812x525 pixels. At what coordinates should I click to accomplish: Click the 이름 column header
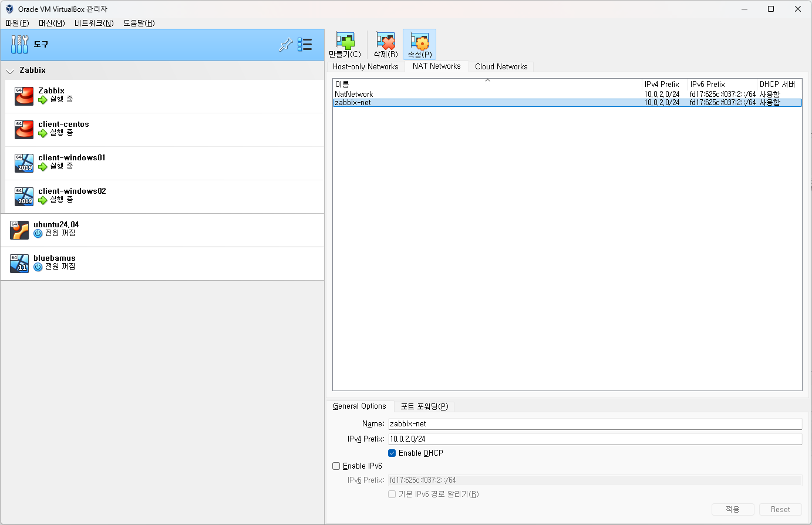coord(487,84)
